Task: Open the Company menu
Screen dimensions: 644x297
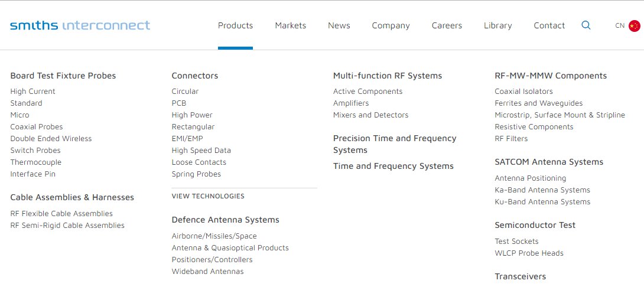Action: pyautogui.click(x=391, y=25)
